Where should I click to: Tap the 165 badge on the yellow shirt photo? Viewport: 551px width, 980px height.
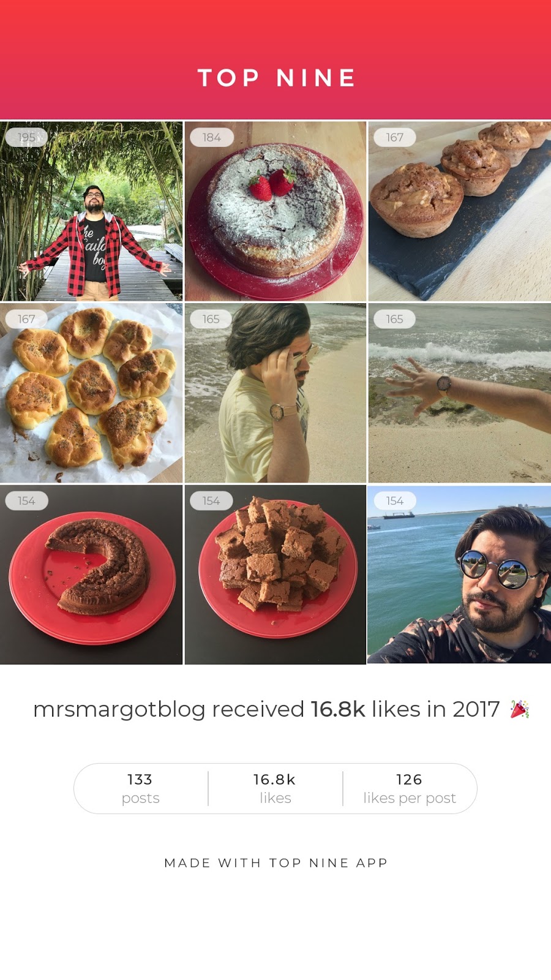(x=211, y=319)
